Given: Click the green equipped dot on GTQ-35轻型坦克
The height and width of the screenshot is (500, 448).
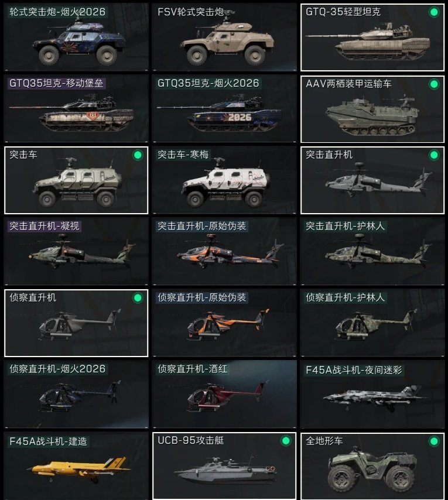Looking at the screenshot, I should 433,12.
